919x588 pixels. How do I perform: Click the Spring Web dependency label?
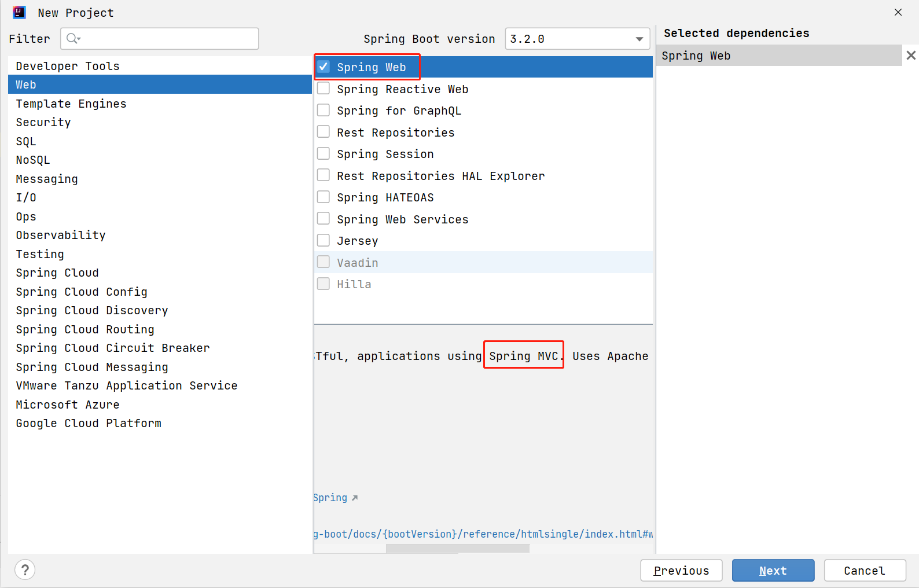[372, 67]
